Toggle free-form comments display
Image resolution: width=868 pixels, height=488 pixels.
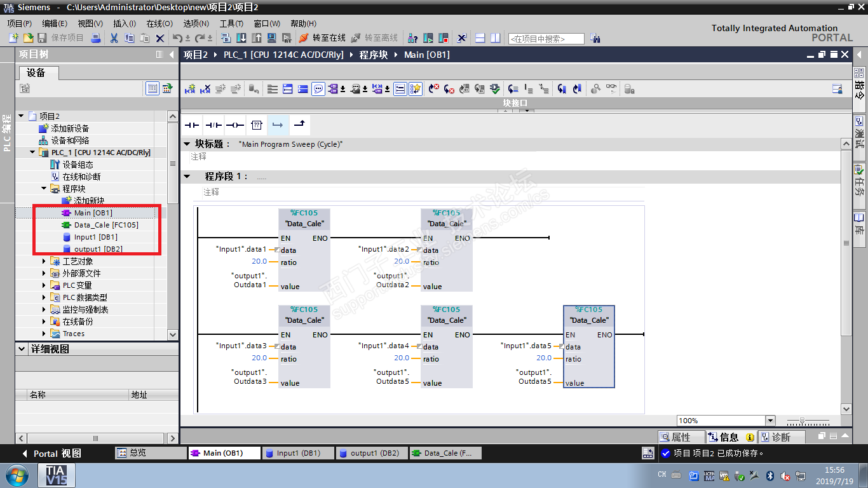pos(319,89)
